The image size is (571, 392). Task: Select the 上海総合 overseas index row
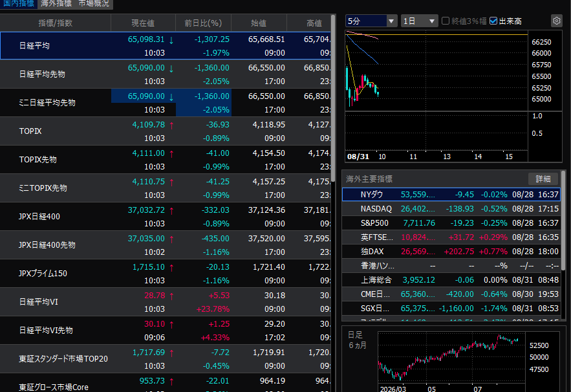[451, 279]
